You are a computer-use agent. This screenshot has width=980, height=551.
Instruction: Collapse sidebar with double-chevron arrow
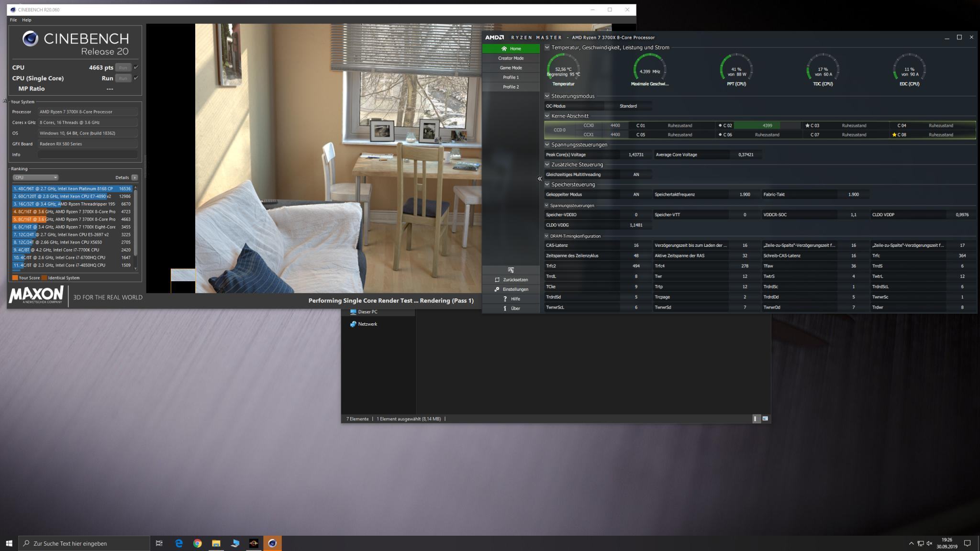coord(539,179)
